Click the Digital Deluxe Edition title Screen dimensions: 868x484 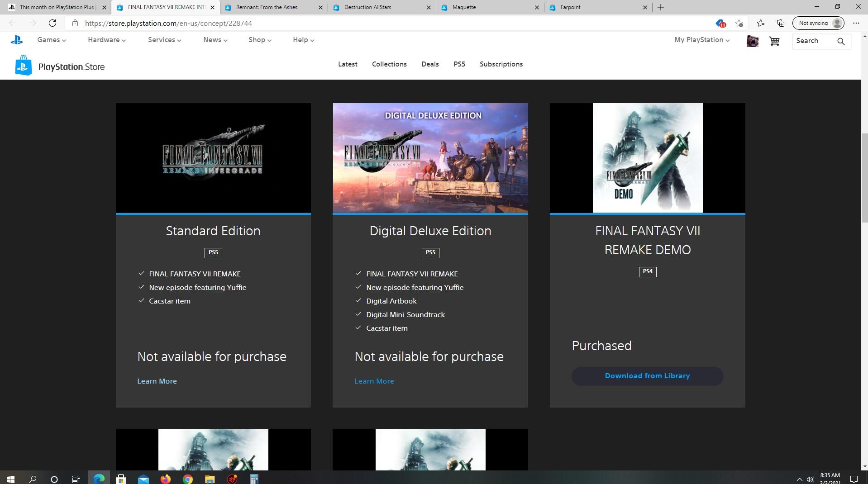[430, 231]
